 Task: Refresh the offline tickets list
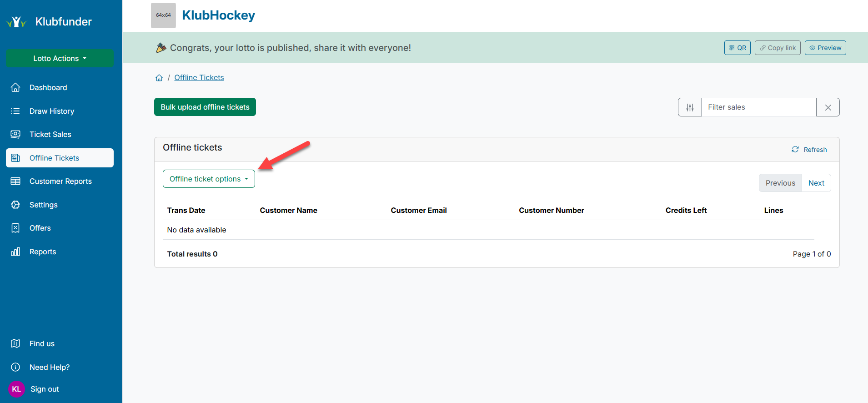pyautogui.click(x=809, y=150)
